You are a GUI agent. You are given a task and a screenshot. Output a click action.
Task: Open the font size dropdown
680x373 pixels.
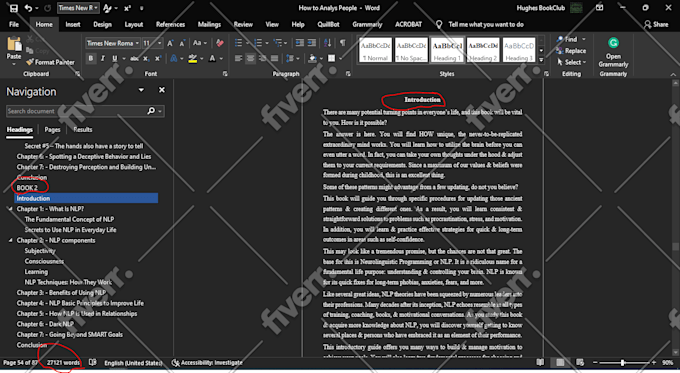pos(160,43)
